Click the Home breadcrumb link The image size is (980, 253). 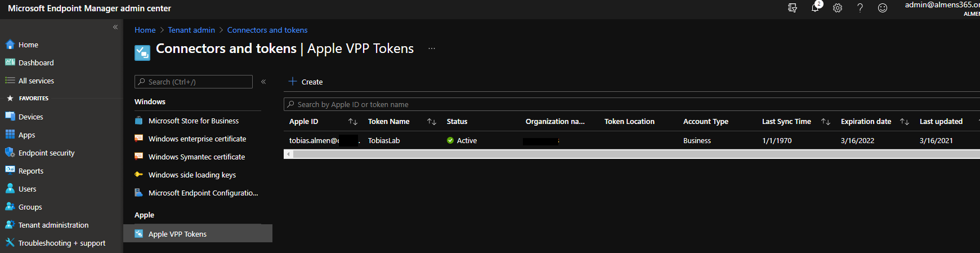[145, 30]
